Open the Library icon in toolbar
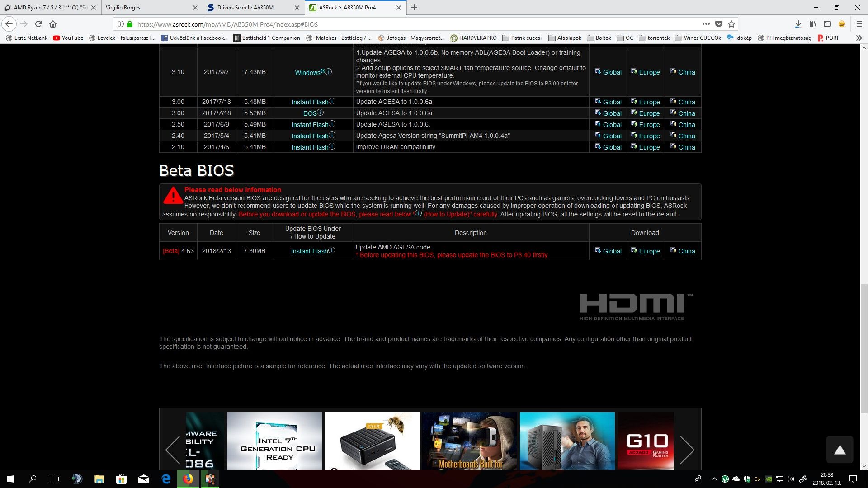The image size is (868, 488). (x=813, y=24)
